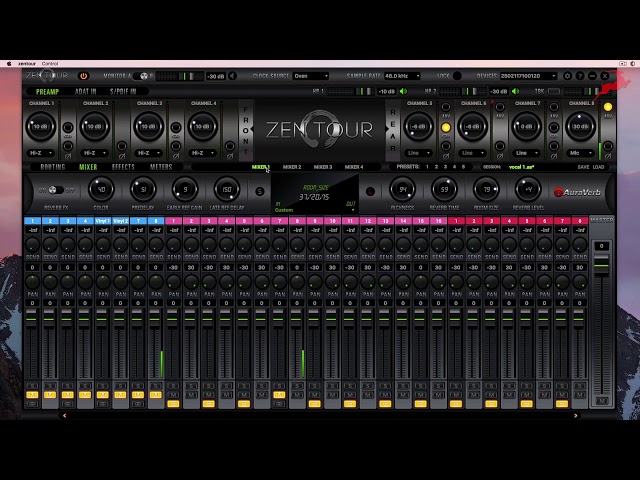Open the Sample Rate 48.0 kHz dropdown
640x480 pixels.
point(402,76)
